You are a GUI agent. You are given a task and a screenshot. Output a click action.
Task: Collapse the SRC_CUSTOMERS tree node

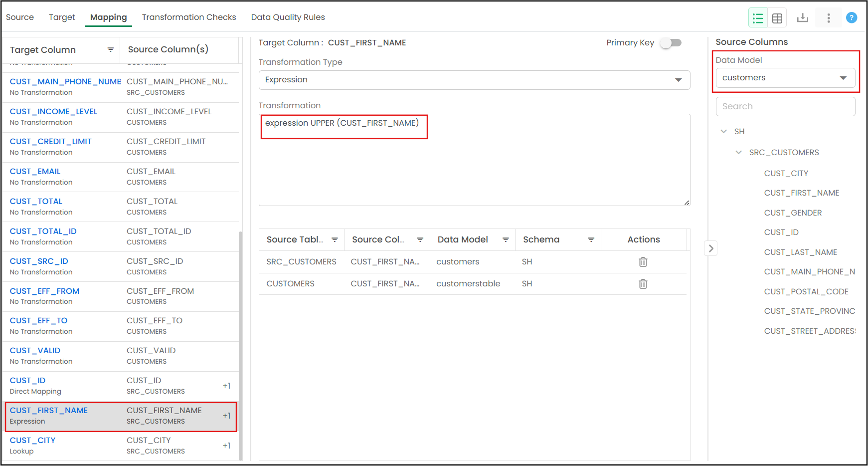point(739,153)
